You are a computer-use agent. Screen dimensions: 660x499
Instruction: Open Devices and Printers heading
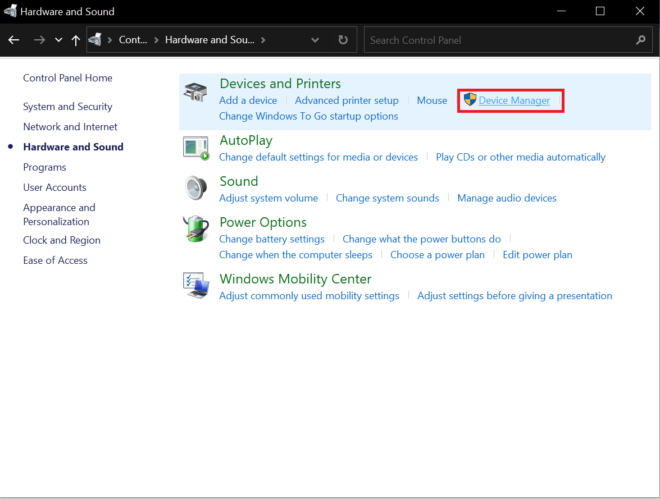click(x=280, y=83)
